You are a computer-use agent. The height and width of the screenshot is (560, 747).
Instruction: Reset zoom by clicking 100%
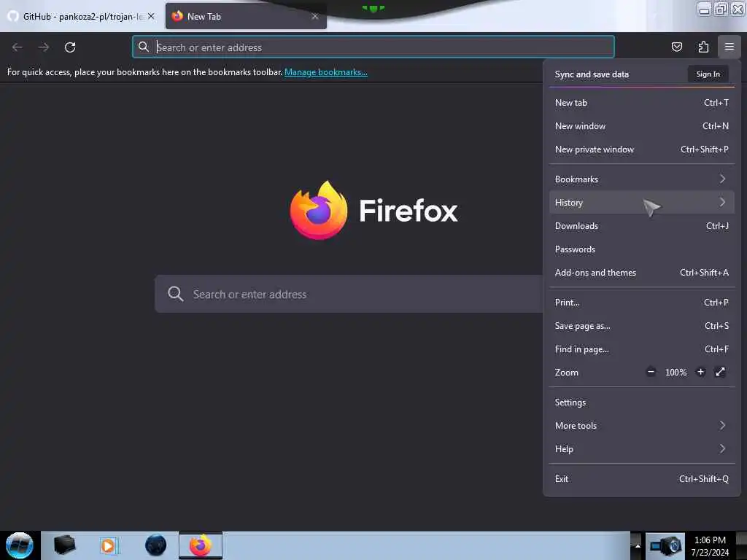click(676, 373)
